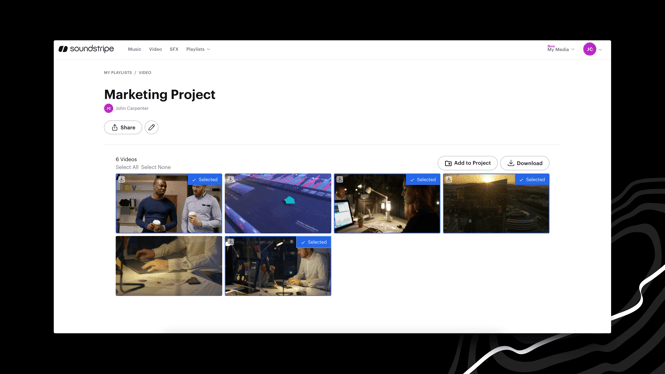Click the icon on the woman at desk lamp thumbnail
665x374 pixels.
click(340, 179)
